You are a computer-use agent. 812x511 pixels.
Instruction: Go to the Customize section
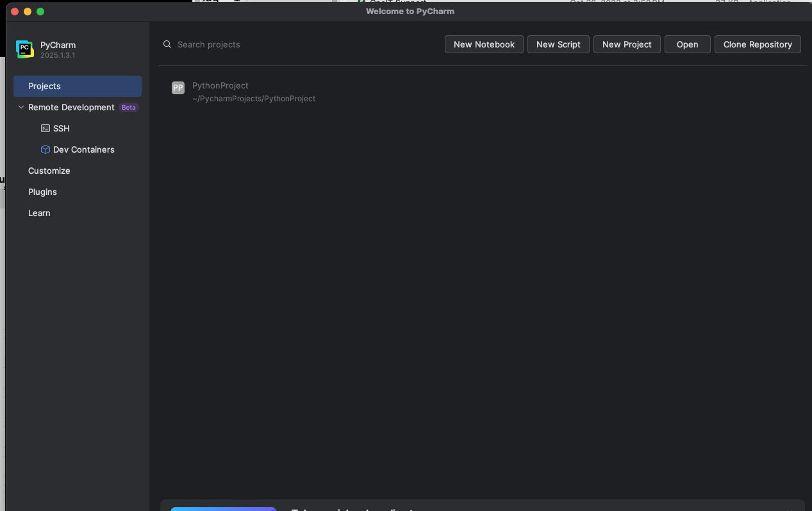pos(49,171)
